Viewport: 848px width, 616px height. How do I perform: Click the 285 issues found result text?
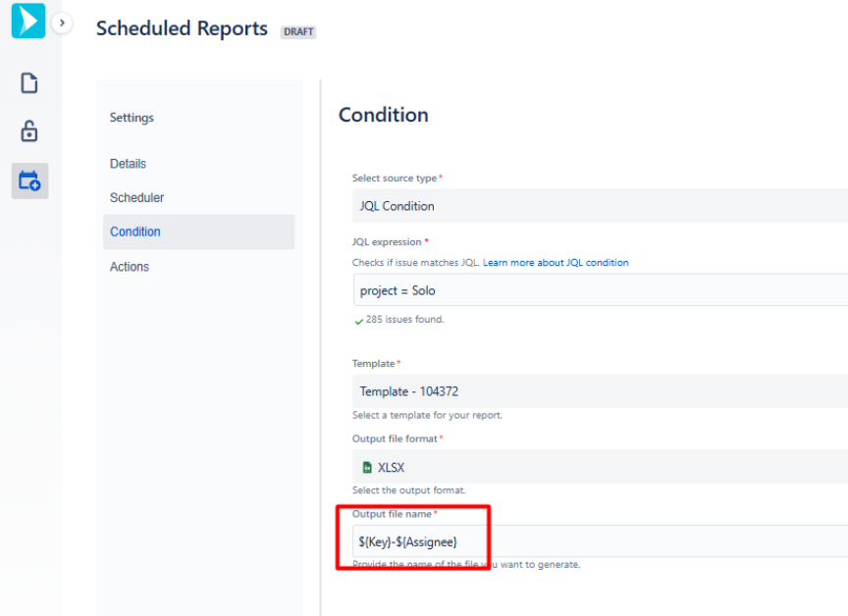[404, 320]
